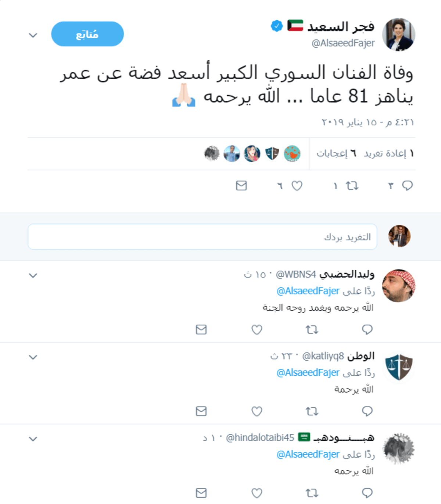The image size is (441, 504).
Task: Retweet the main tweet about Asaad Fedda
Action: pos(352,186)
